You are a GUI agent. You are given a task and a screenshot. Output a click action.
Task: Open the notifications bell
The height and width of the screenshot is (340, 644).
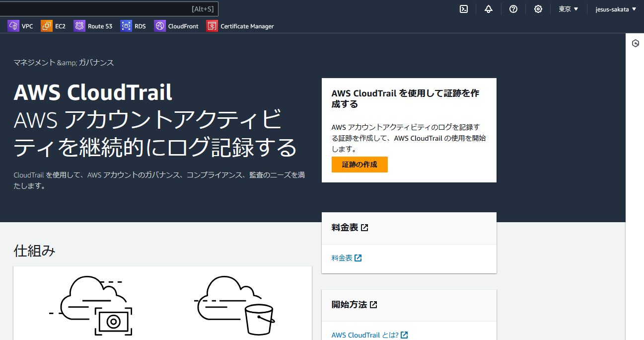pyautogui.click(x=489, y=9)
